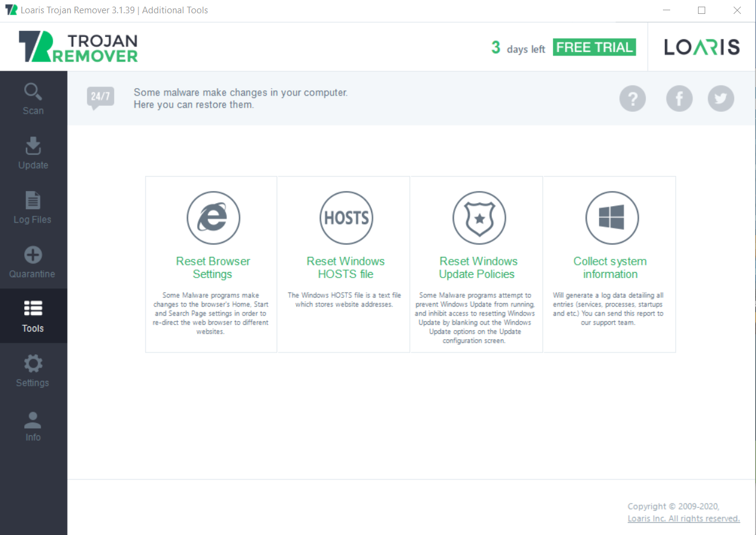Click the Reset Windows HOSTS file title
The width and height of the screenshot is (756, 535).
coord(346,268)
